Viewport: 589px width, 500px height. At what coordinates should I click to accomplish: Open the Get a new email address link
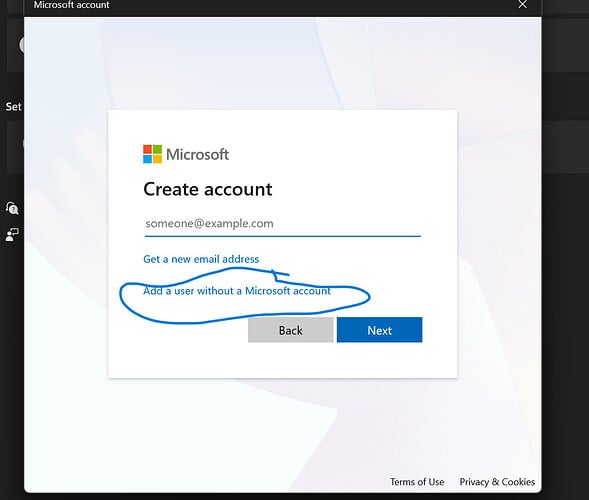point(201,259)
